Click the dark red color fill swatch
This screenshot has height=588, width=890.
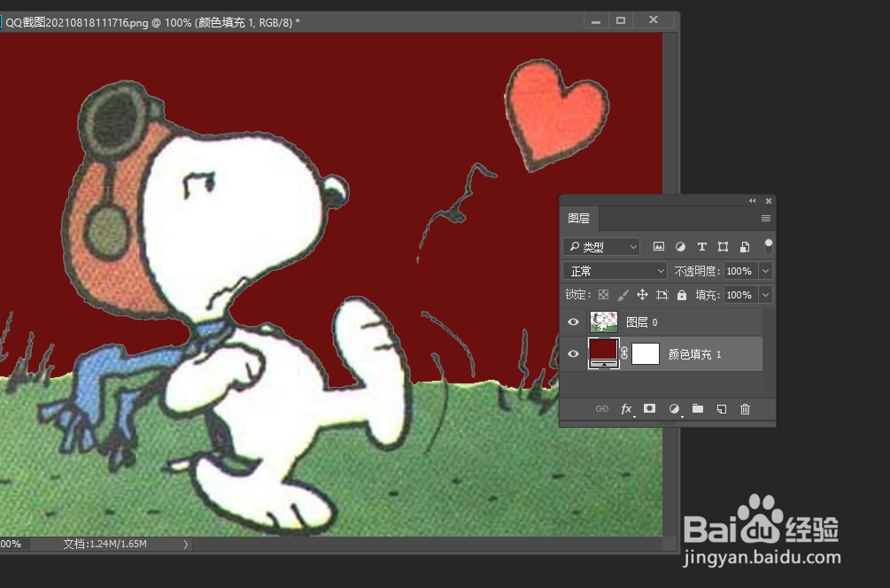(603, 353)
